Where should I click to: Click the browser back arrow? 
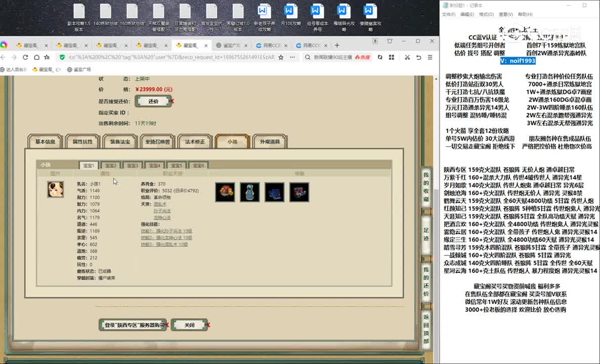point(3,57)
